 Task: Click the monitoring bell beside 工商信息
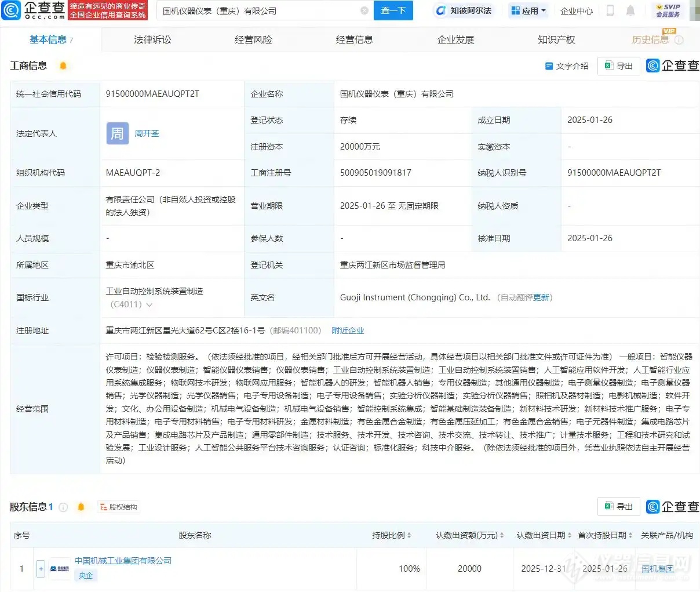[63, 66]
